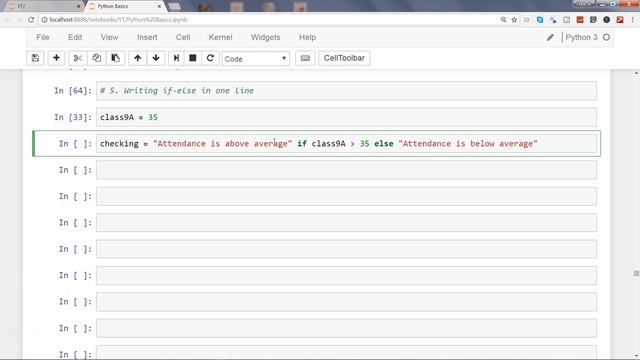Open the black circular extension icon
This screenshot has height=360, width=640.
[x=607, y=20]
